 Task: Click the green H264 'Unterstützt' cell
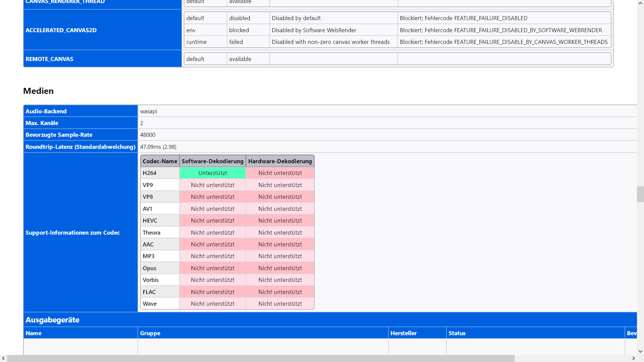coord(212,173)
